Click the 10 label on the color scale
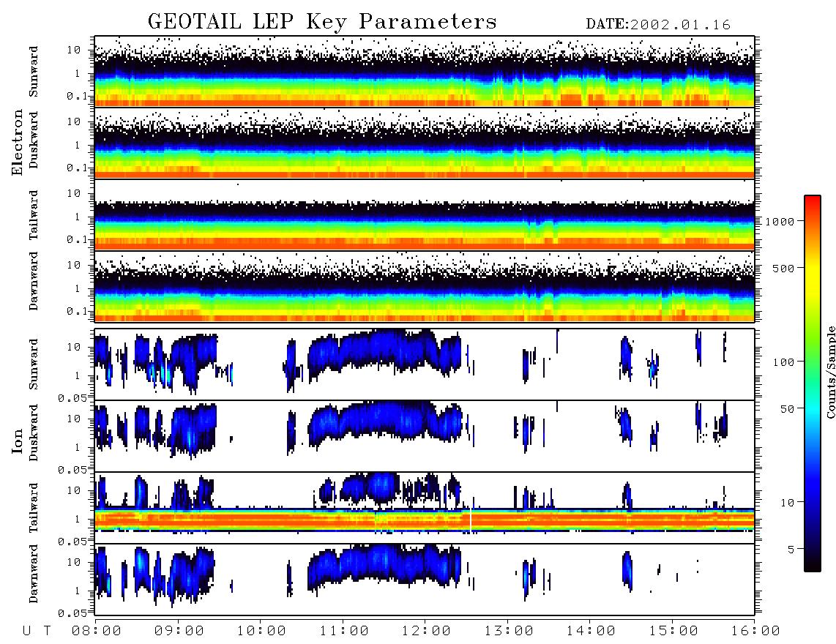 pyautogui.click(x=787, y=503)
